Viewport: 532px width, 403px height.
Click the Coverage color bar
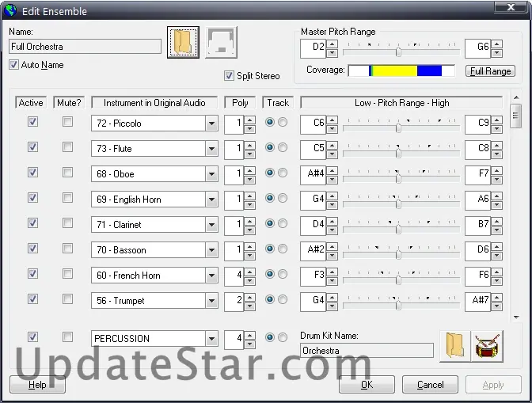coord(401,70)
